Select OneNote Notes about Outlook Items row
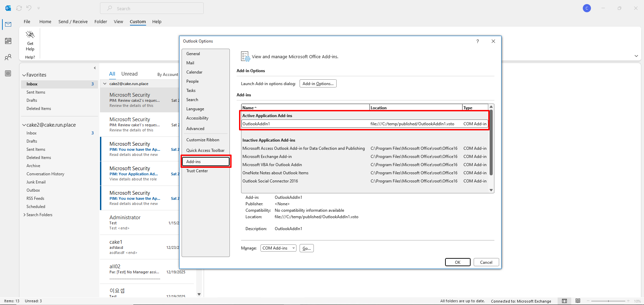 (365, 173)
